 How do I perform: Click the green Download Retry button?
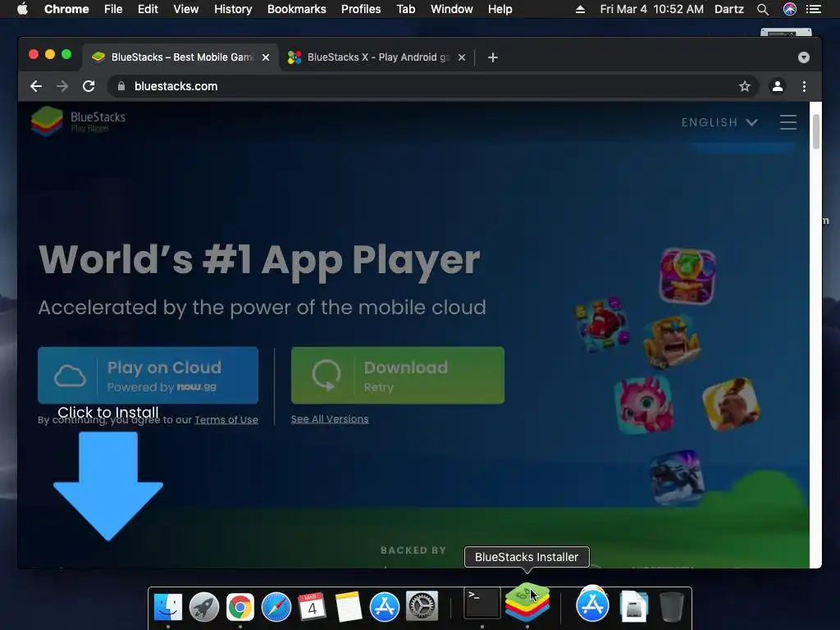click(x=398, y=376)
